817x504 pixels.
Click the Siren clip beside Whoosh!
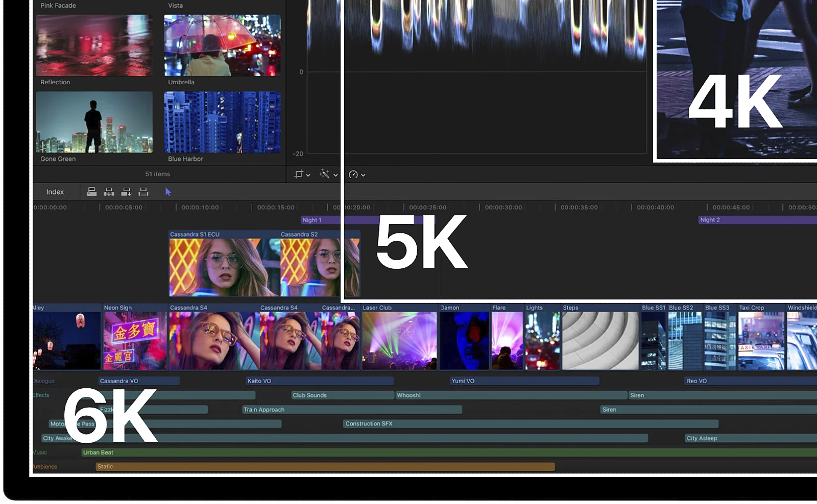pyautogui.click(x=723, y=395)
